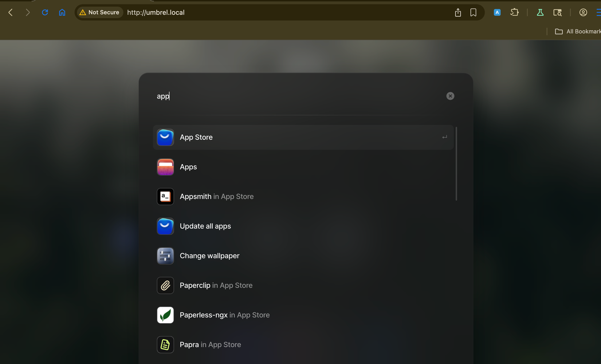This screenshot has width=601, height=364.
Task: Click the address bar URL umbrel.local
Action: 156,12
